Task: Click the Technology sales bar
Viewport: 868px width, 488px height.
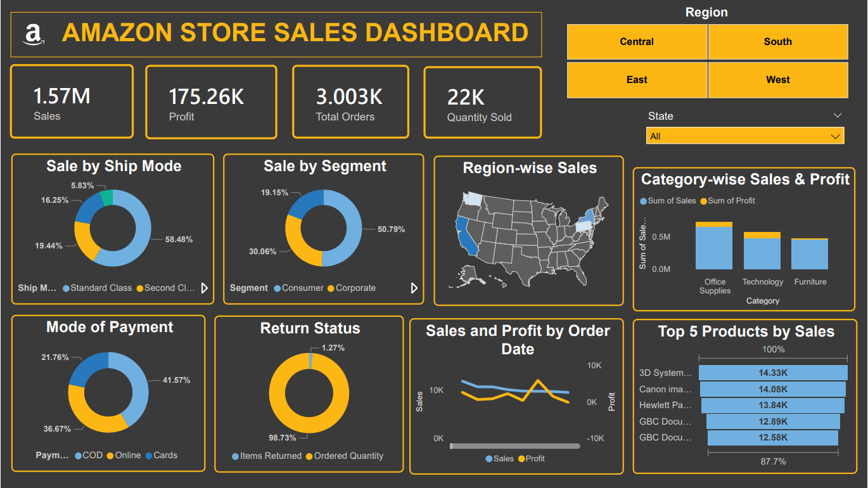Action: [x=762, y=254]
